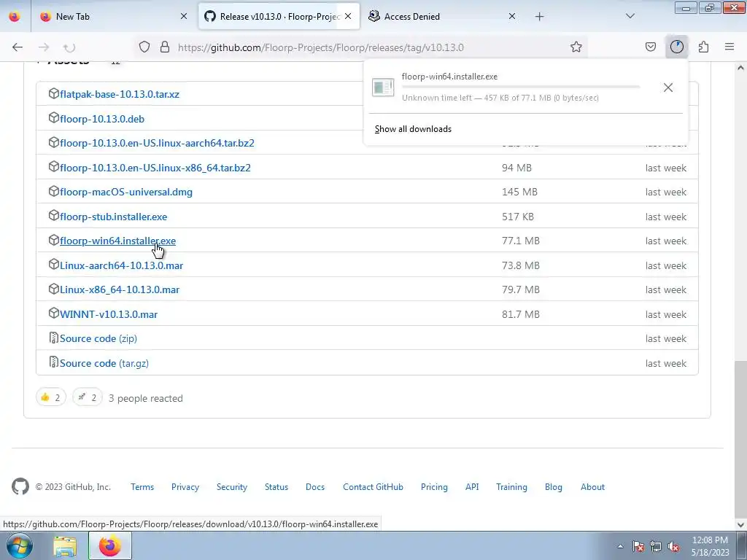Image resolution: width=747 pixels, height=560 pixels.
Task: Open Windows Explorer from the taskbar
Action: point(65,546)
